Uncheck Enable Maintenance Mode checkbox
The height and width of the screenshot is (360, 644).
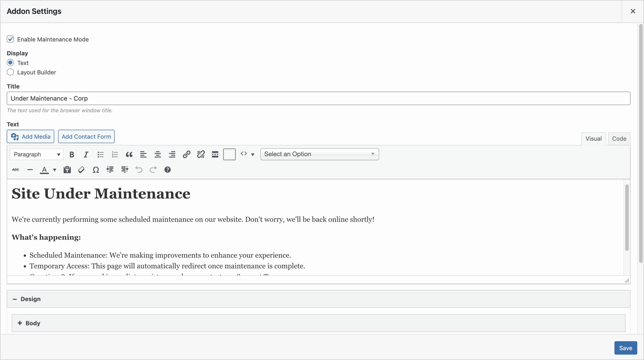click(10, 39)
